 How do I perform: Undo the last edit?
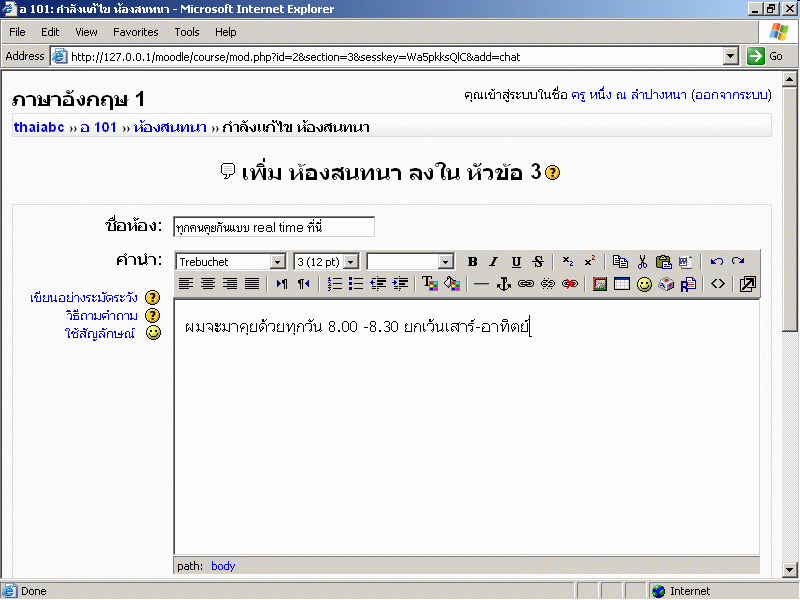click(716, 262)
